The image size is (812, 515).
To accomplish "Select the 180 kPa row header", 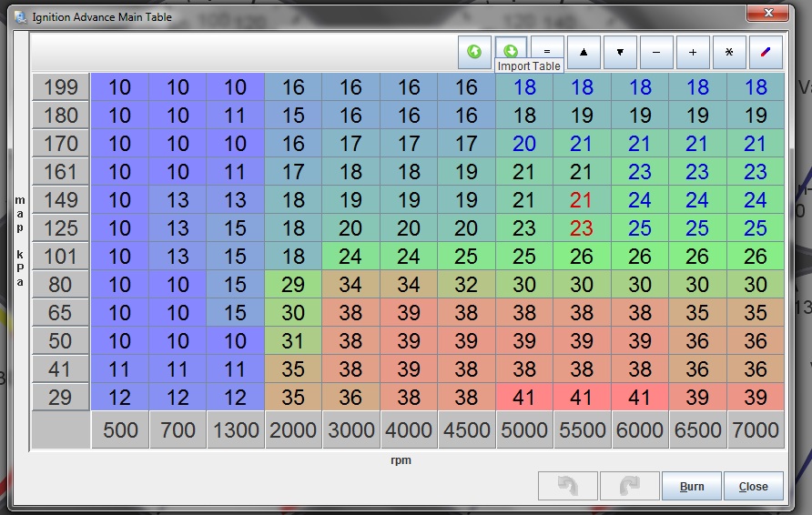I will point(61,115).
